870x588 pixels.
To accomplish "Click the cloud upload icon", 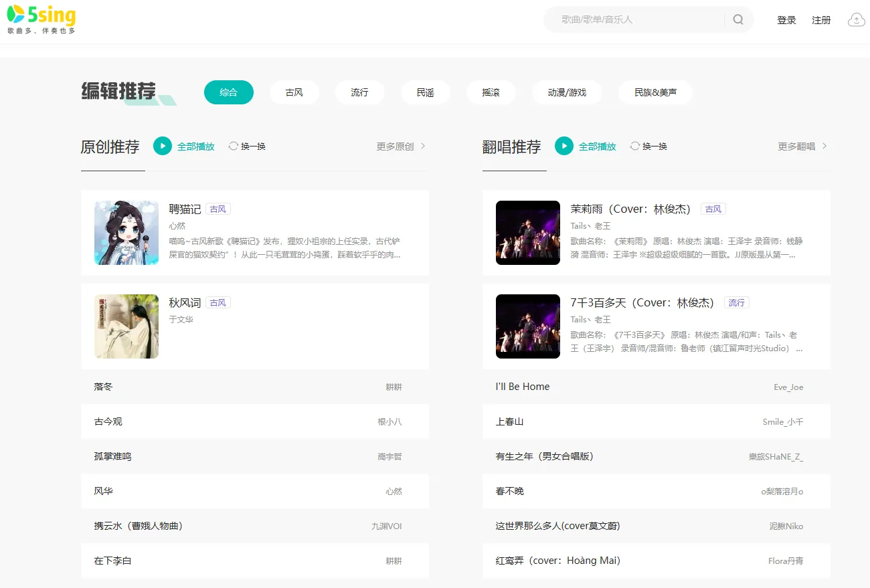I will (856, 20).
